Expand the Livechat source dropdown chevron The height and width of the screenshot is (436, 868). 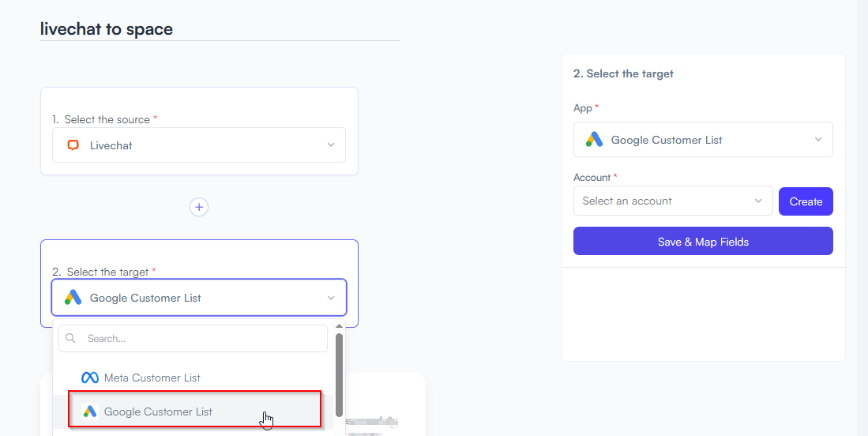(x=330, y=145)
